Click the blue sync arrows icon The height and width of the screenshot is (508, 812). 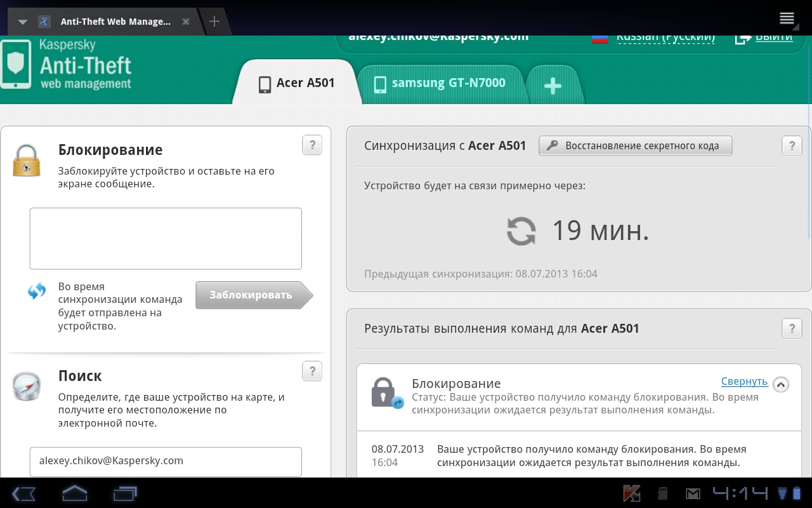[37, 291]
